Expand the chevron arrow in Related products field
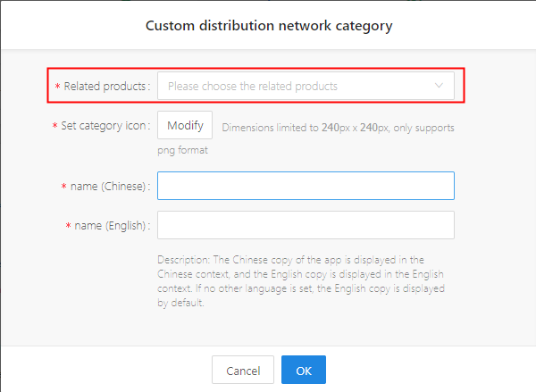 439,86
